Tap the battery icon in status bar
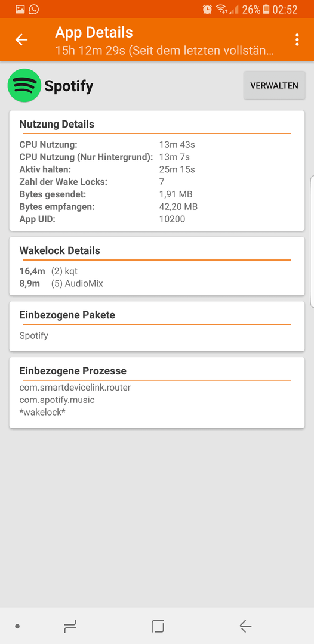This screenshot has height=644, width=314. tap(266, 9)
